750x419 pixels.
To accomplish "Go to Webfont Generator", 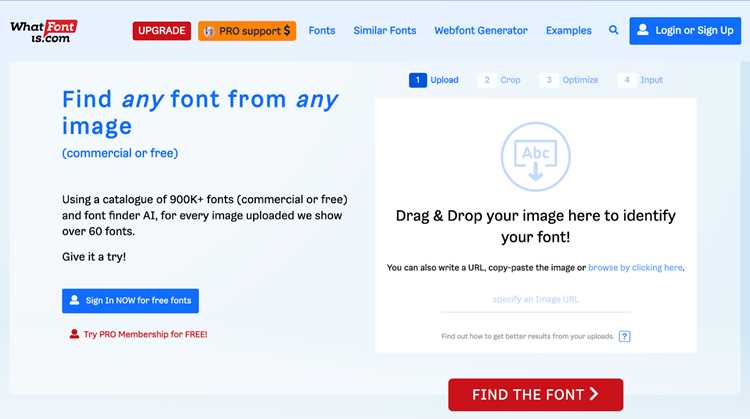I will tap(481, 31).
